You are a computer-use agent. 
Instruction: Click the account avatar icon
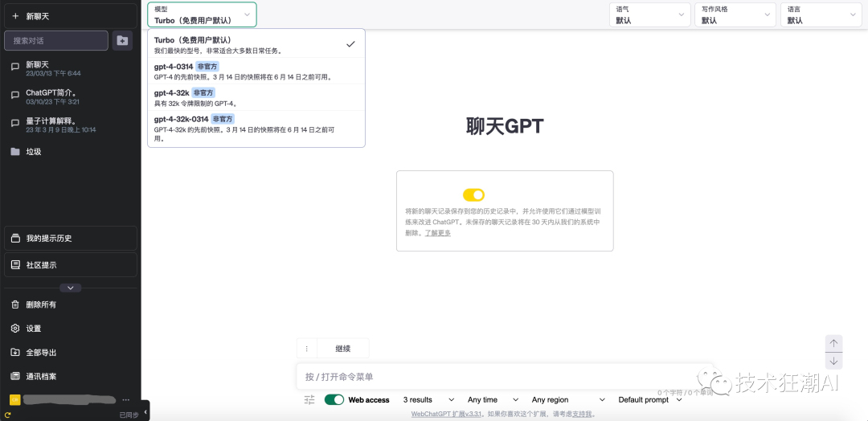15,400
